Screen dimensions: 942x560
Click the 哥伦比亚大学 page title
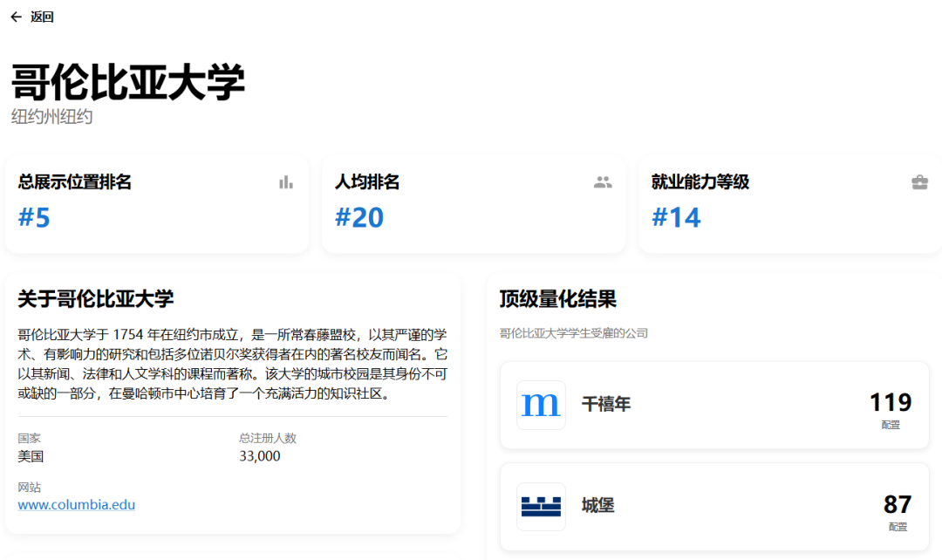[128, 83]
